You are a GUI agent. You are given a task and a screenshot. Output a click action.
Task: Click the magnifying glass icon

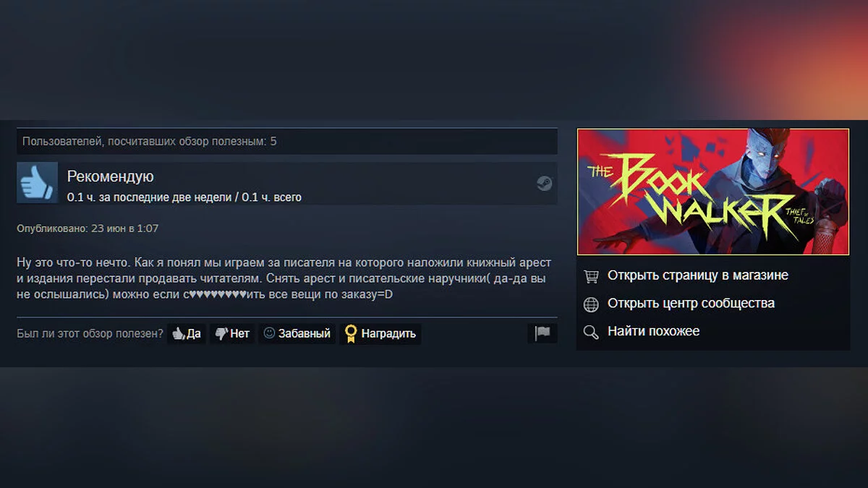(591, 333)
